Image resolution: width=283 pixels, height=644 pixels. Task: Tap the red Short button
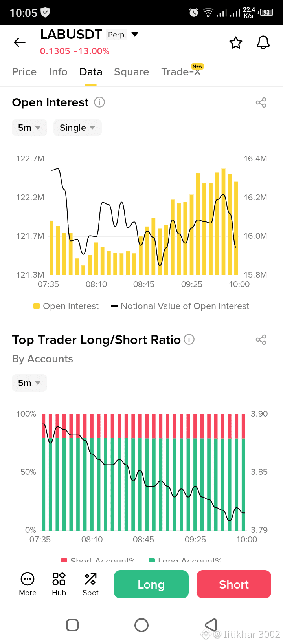coord(234,584)
